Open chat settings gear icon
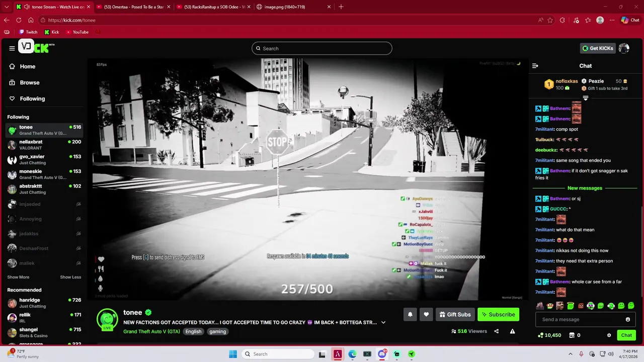644x362 pixels. point(609,335)
